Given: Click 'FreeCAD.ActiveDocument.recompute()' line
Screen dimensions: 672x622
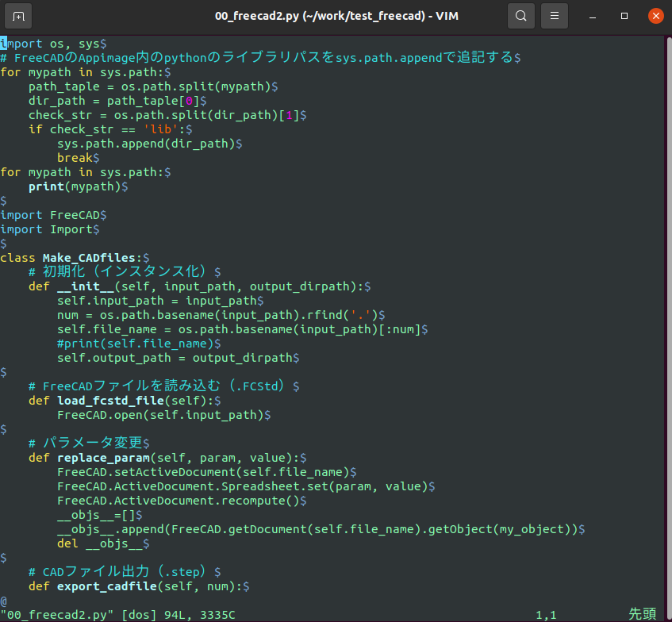Looking at the screenshot, I should [x=182, y=501].
